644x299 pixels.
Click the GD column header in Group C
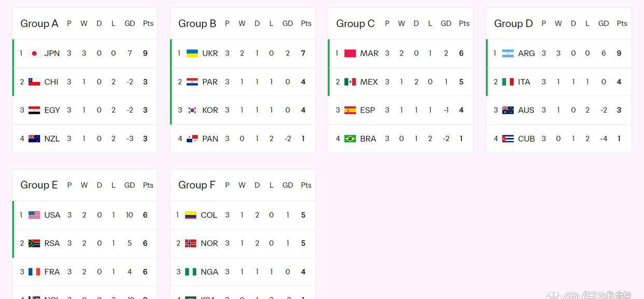pyautogui.click(x=446, y=24)
